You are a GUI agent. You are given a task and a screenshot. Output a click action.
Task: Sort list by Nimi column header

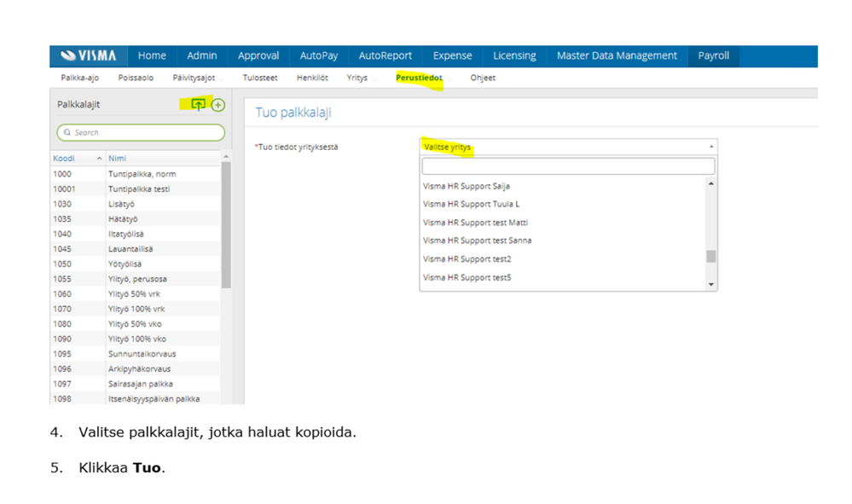pyautogui.click(x=163, y=158)
